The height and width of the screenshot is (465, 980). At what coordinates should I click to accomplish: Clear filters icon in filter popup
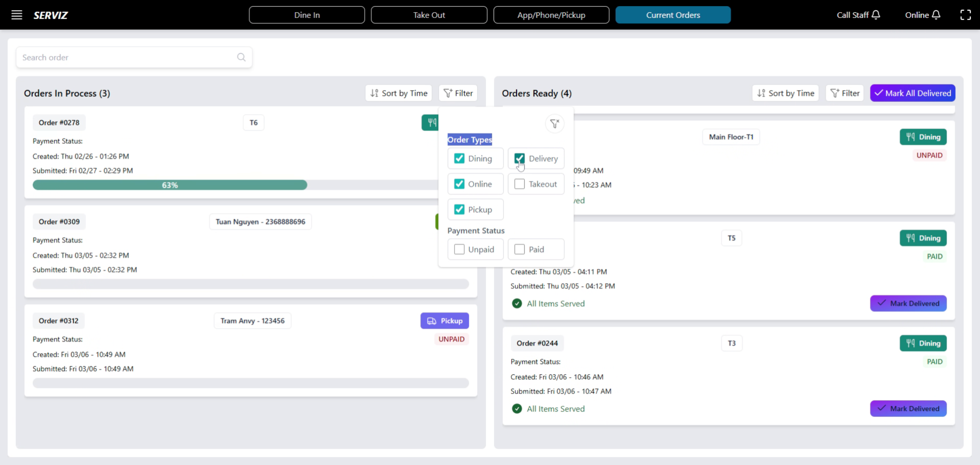[x=555, y=123]
